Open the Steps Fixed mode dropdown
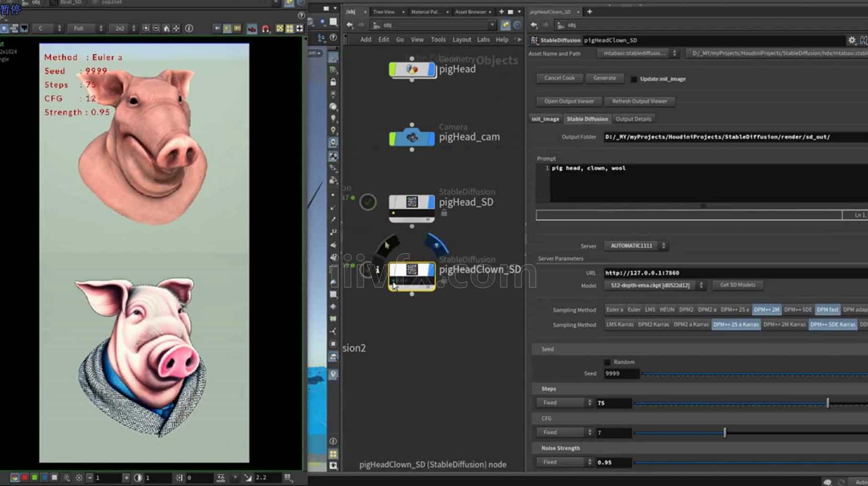868x486 pixels. 564,403
